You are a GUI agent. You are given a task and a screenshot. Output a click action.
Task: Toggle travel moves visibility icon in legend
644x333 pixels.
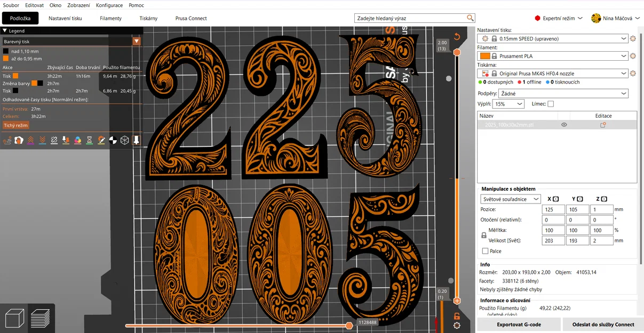pyautogui.click(x=7, y=140)
